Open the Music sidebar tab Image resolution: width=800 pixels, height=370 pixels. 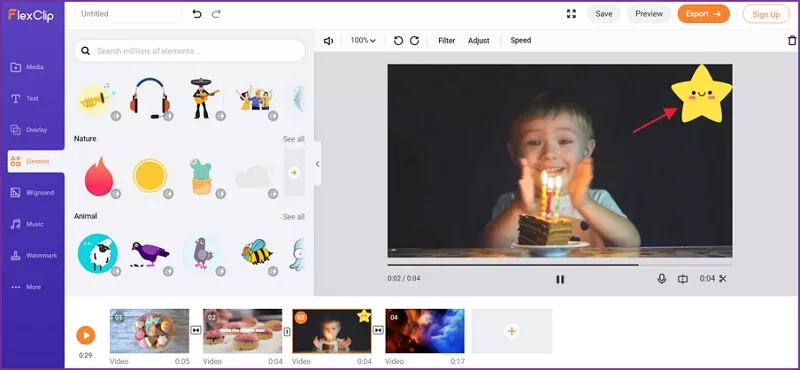28,224
